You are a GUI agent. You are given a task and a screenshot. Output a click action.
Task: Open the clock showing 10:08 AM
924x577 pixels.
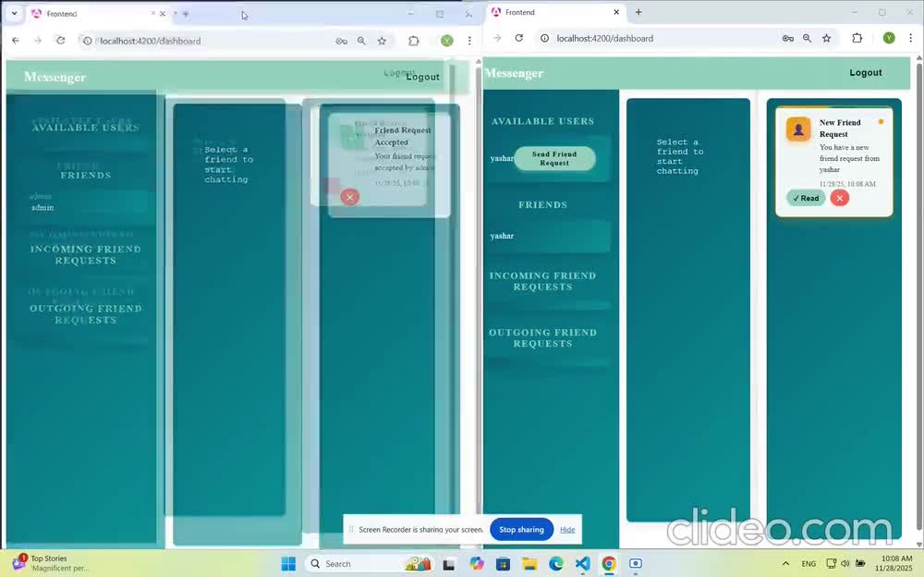[894, 563]
